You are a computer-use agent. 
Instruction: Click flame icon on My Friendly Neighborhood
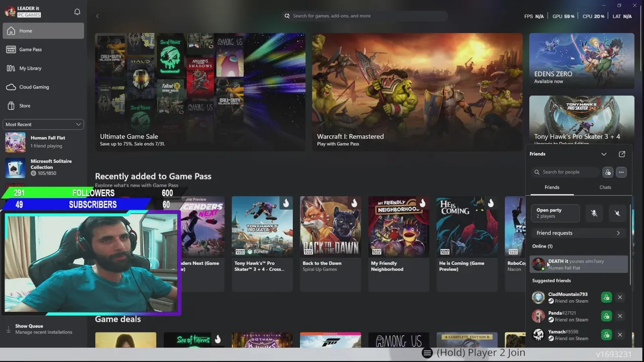click(x=423, y=203)
